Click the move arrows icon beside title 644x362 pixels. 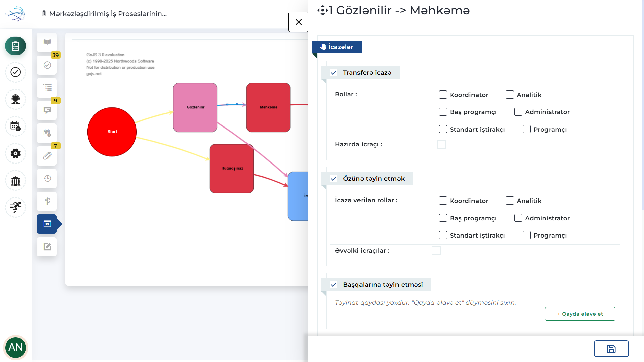click(323, 10)
